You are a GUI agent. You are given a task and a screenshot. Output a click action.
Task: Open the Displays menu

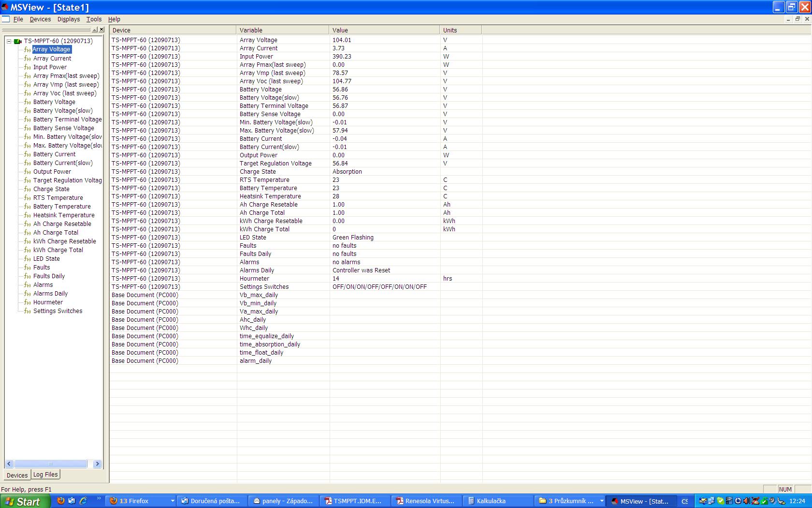[x=69, y=19]
